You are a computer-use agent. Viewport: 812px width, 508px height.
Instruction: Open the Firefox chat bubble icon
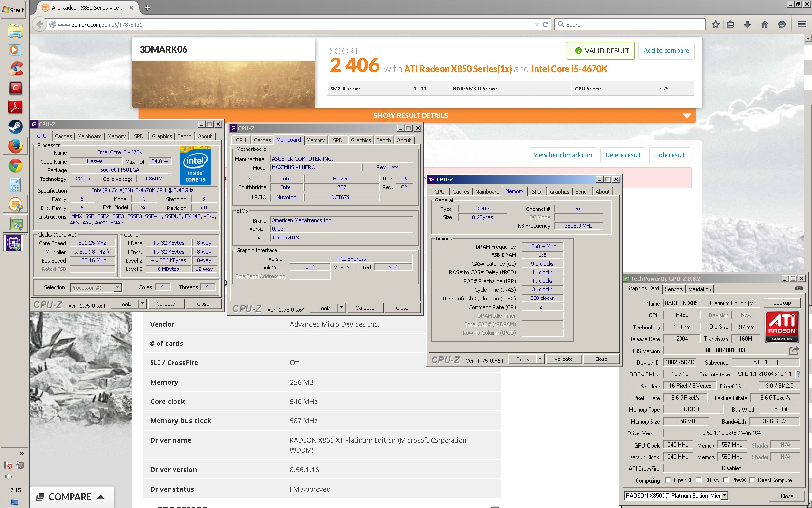(x=782, y=24)
